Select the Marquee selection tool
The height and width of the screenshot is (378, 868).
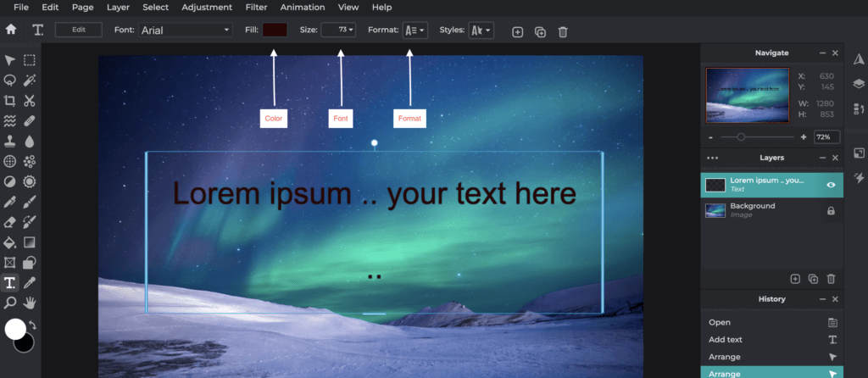click(30, 60)
